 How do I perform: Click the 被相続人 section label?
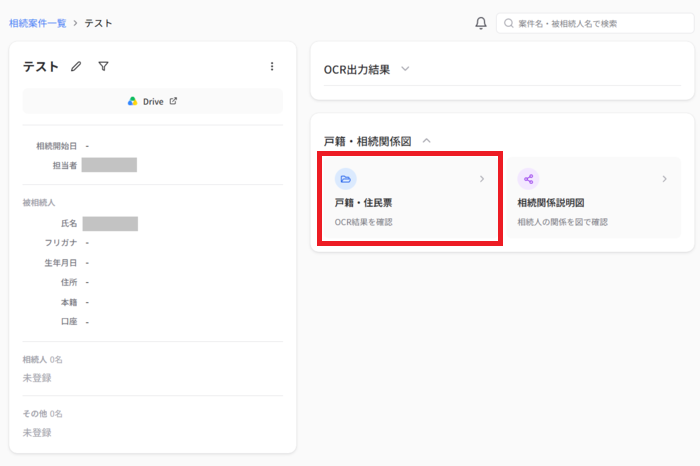[39, 203]
